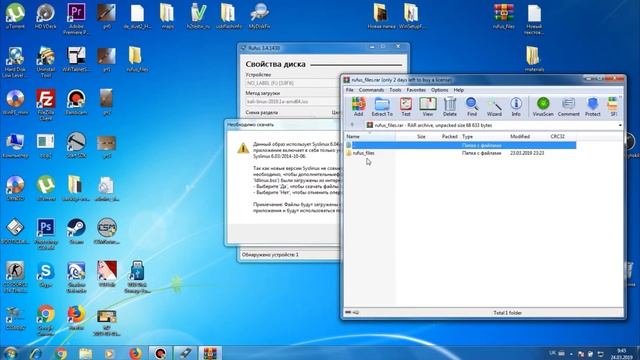Image resolution: width=640 pixels, height=360 pixels.
Task: Click the Windows Start button
Action: [11, 353]
